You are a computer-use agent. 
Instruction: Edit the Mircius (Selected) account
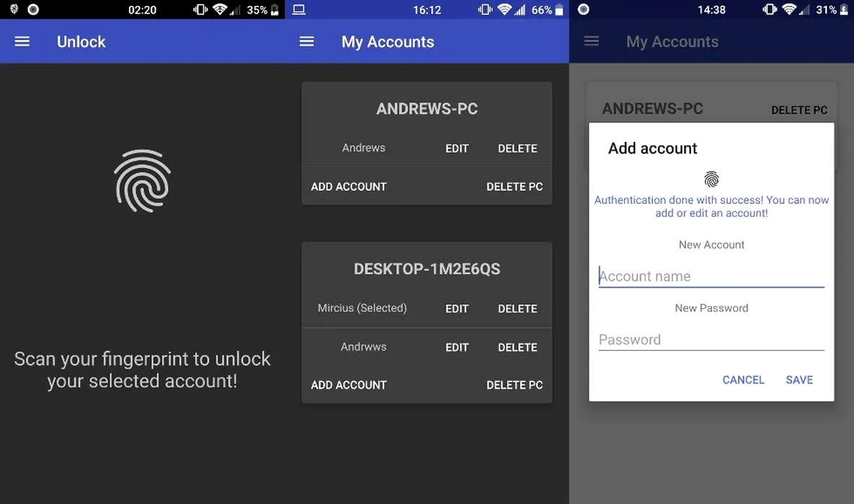tap(457, 309)
